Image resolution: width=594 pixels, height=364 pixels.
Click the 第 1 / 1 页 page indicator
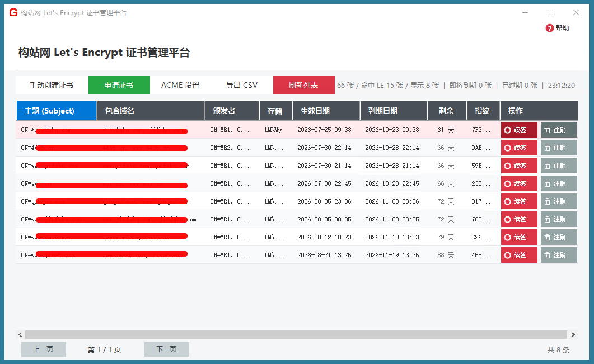pyautogui.click(x=104, y=349)
